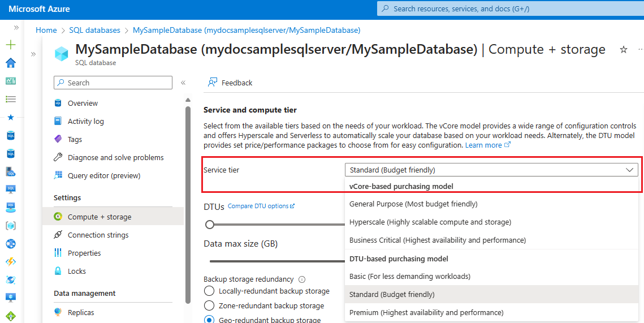Click the Feedback button

(x=231, y=83)
